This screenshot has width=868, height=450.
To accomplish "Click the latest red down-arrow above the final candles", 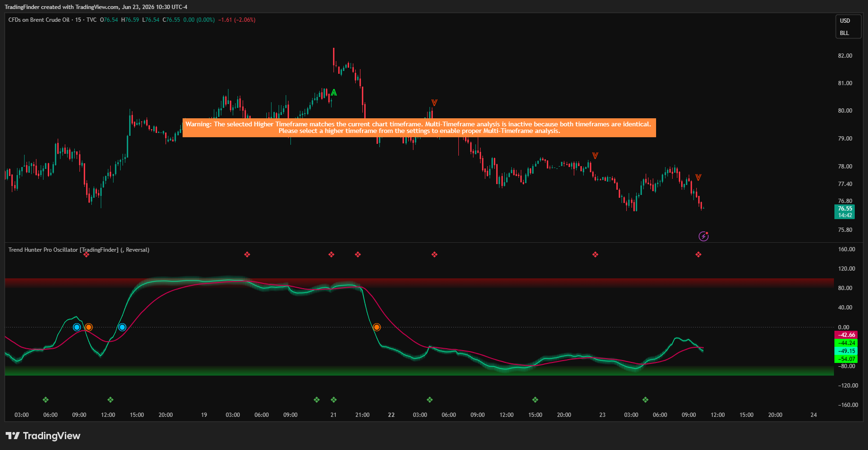I will tap(698, 177).
